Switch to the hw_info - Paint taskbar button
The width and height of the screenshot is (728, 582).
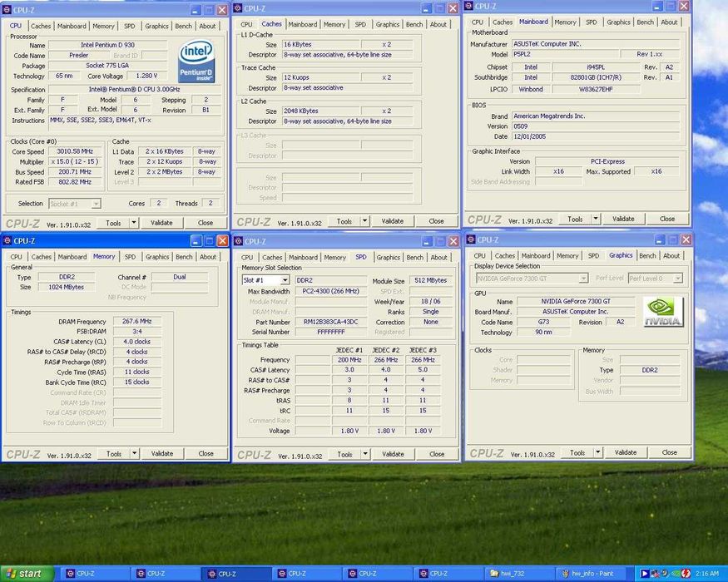pos(590,574)
